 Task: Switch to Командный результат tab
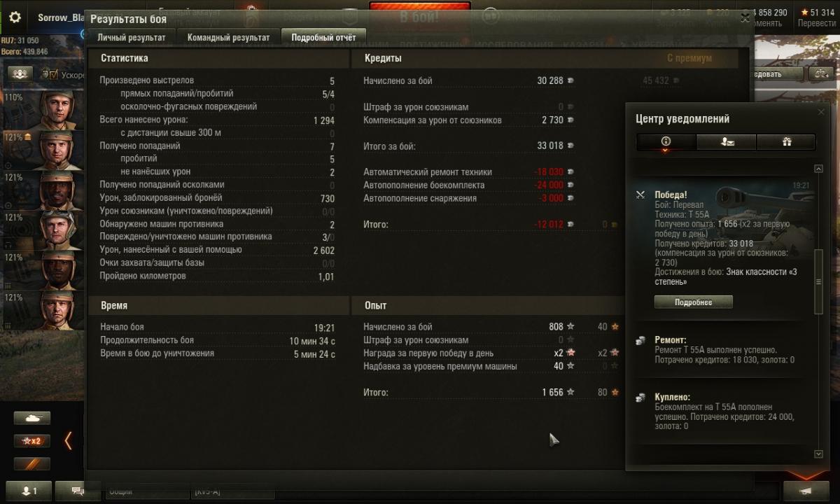tap(228, 38)
